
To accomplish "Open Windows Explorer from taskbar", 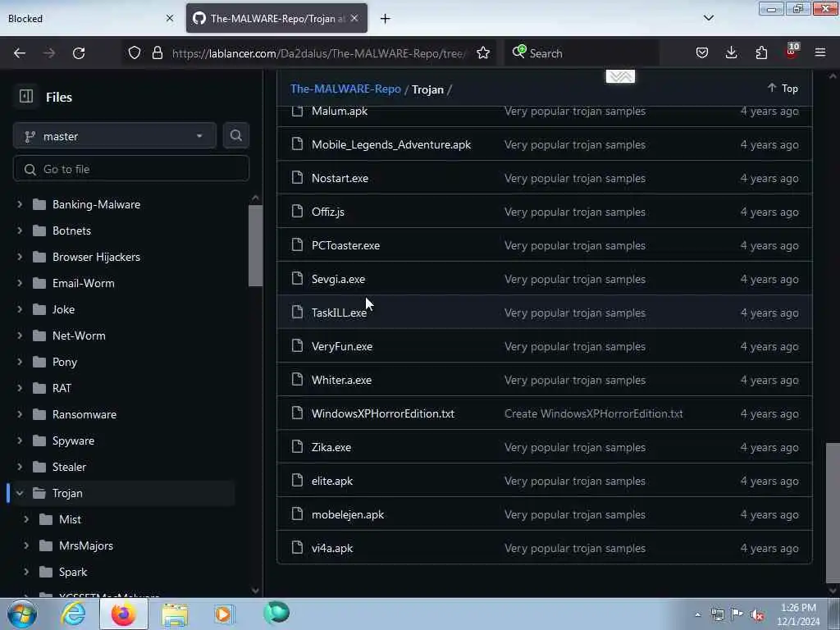I will 175,614.
